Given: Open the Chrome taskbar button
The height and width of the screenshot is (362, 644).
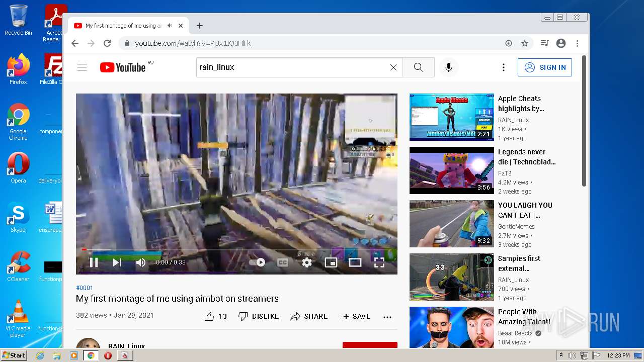Looking at the screenshot, I should pos(91,355).
